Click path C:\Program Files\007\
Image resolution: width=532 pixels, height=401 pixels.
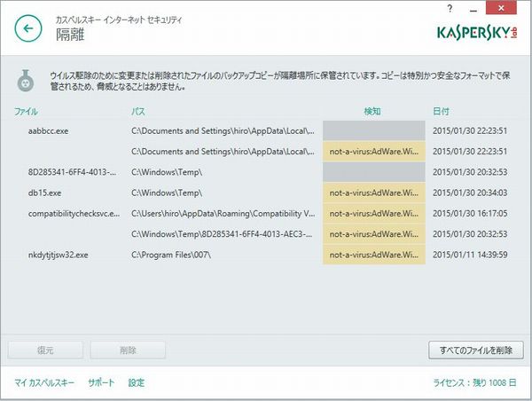pos(171,255)
